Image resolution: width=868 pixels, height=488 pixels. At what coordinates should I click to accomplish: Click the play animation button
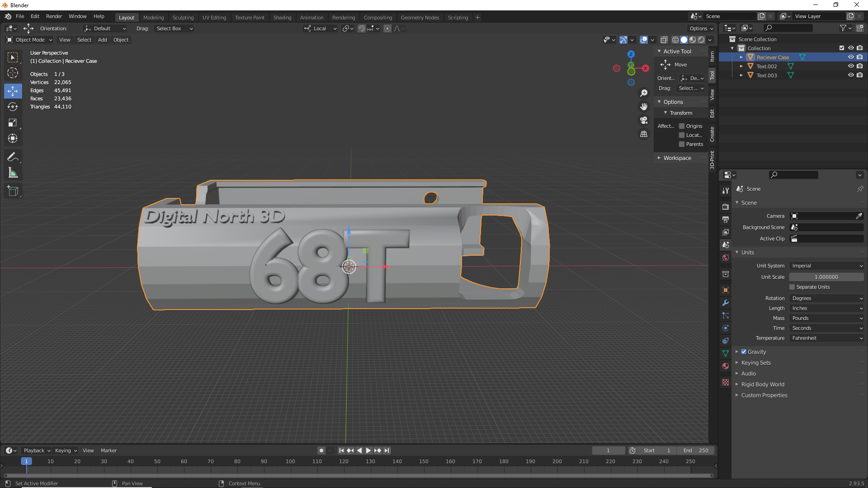368,450
